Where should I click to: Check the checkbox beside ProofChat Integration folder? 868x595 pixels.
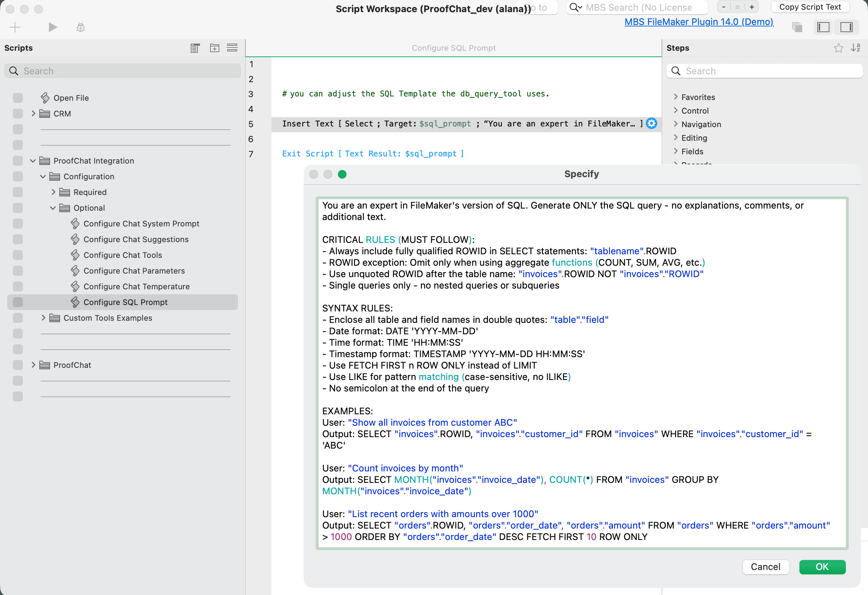click(18, 161)
